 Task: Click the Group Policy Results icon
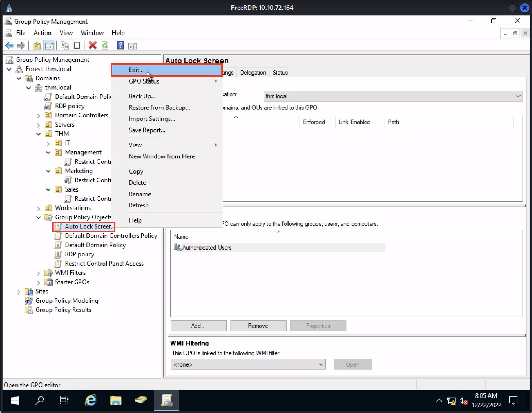29,310
